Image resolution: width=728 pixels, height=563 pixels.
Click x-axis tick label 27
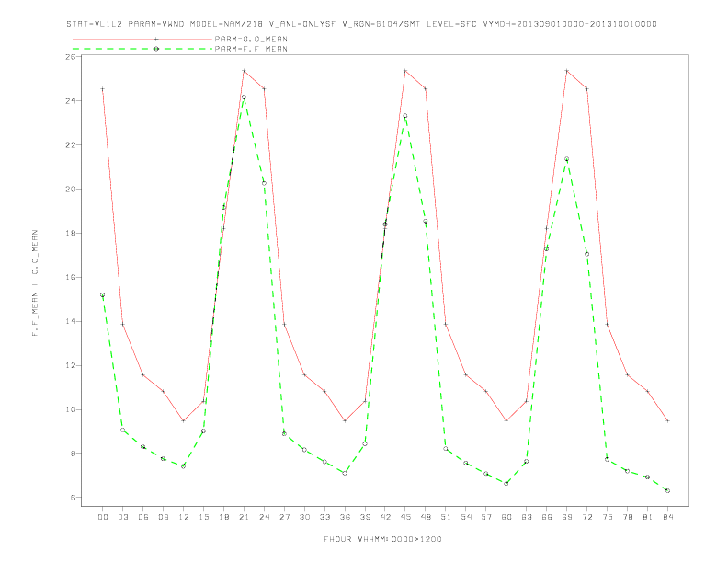tap(284, 517)
